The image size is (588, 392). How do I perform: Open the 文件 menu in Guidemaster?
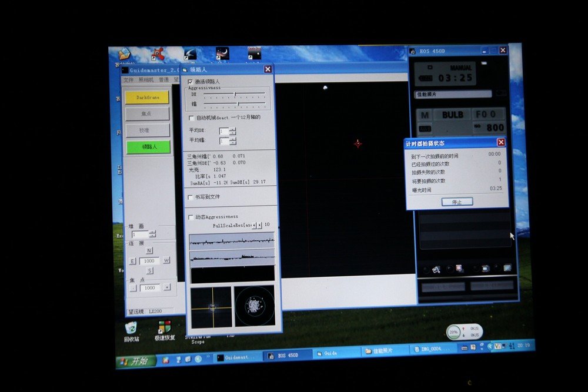tap(128, 80)
